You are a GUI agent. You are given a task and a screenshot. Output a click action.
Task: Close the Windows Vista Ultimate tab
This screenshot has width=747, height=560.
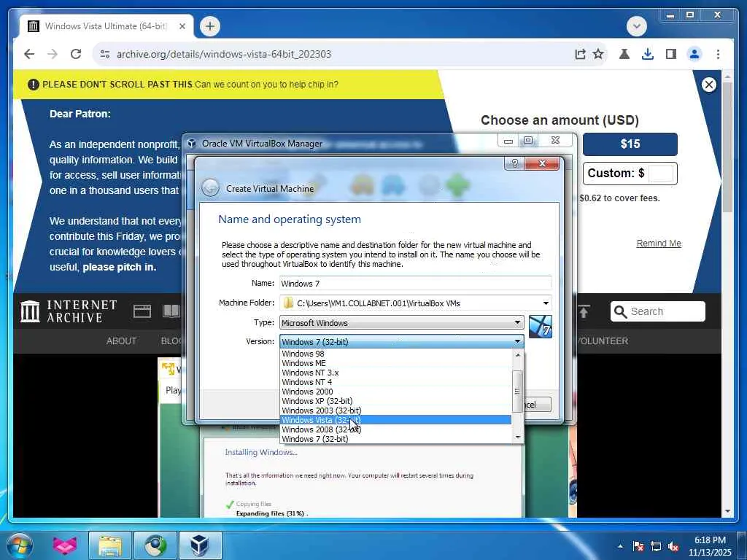182,26
